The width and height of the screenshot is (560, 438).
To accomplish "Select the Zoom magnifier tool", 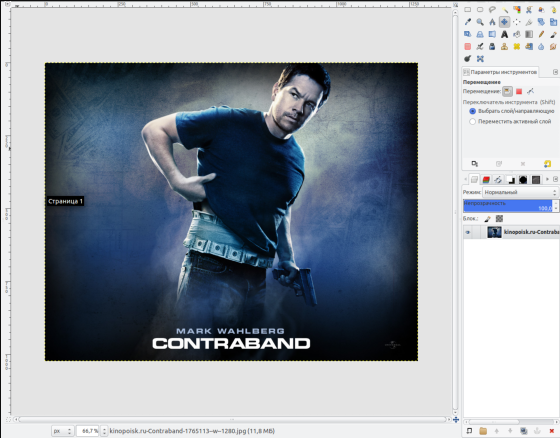I will pyautogui.click(x=480, y=22).
